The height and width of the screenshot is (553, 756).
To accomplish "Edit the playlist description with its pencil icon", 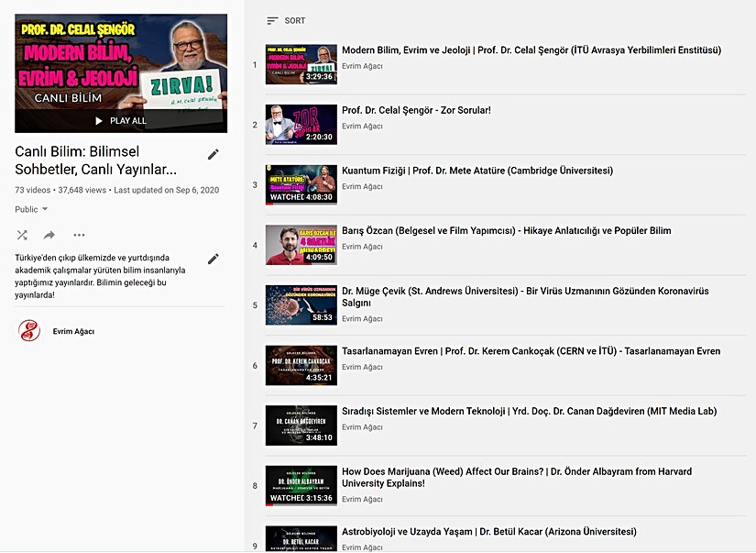I will pyautogui.click(x=214, y=259).
